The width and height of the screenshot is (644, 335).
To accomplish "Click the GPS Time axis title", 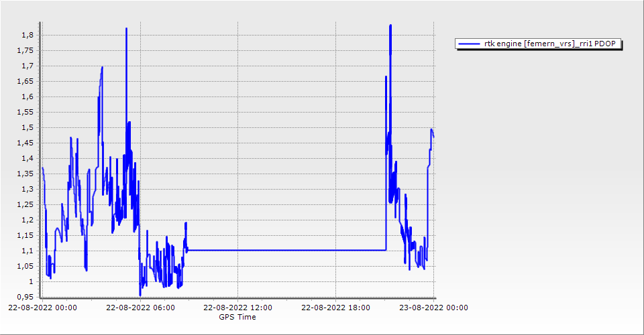I will tap(237, 317).
